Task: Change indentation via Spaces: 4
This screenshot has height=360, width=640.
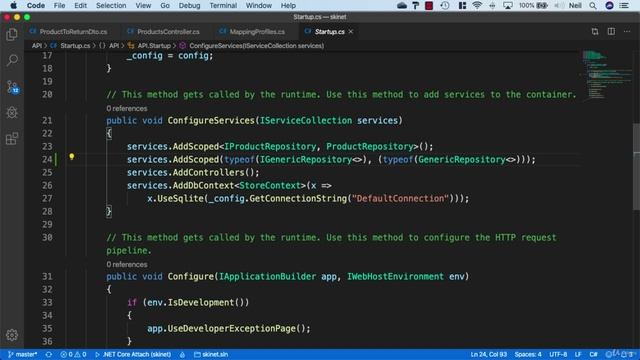Action: coord(528,354)
